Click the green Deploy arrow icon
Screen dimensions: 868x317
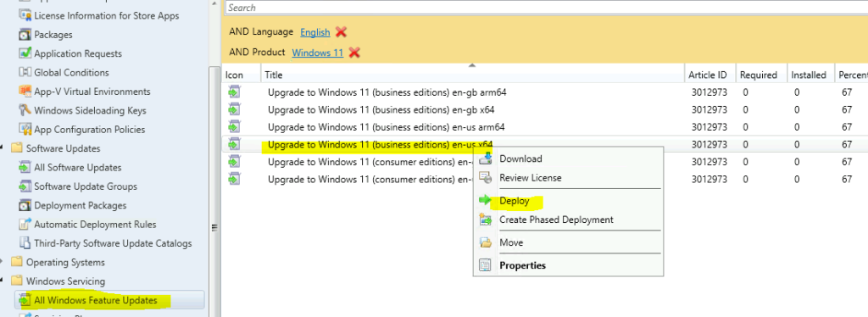click(x=486, y=200)
